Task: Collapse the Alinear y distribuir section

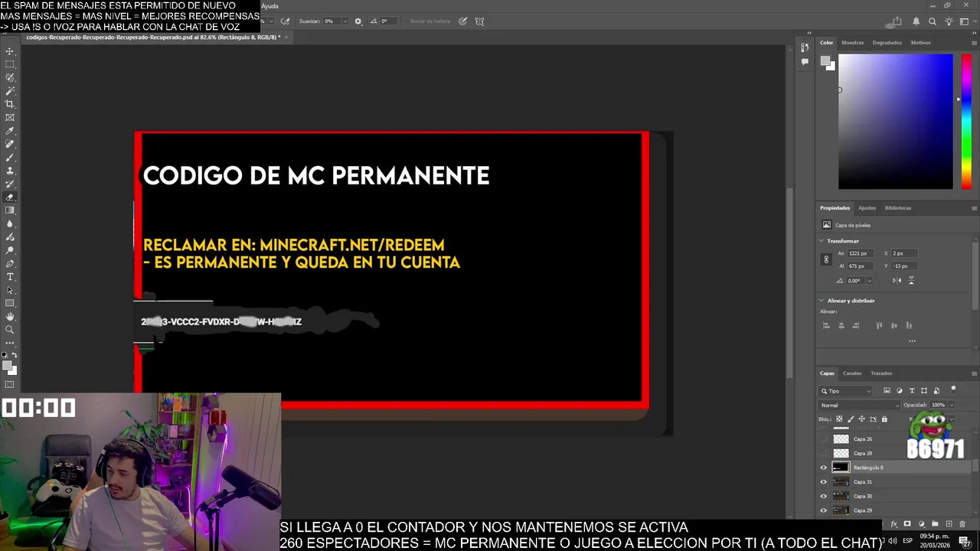Action: pos(822,301)
